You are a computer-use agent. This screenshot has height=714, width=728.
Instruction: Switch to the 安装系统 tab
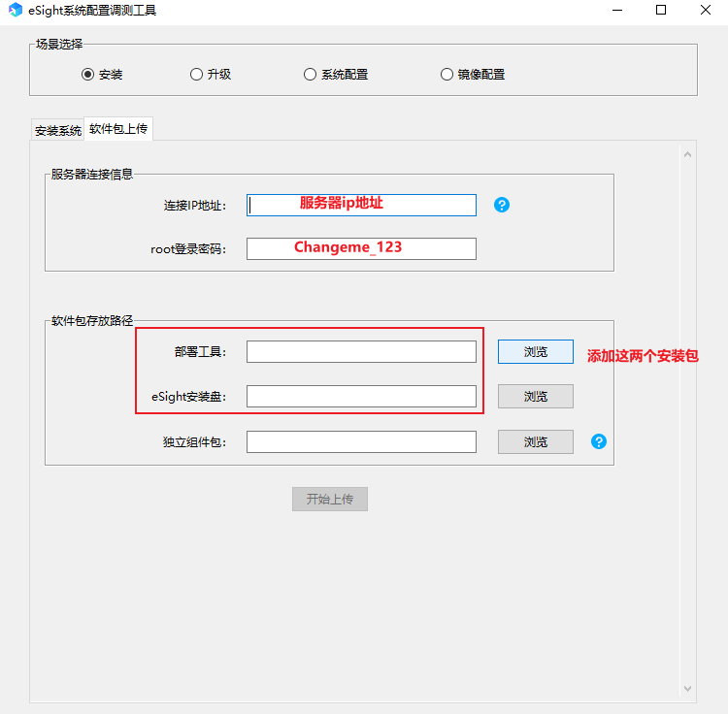point(58,130)
